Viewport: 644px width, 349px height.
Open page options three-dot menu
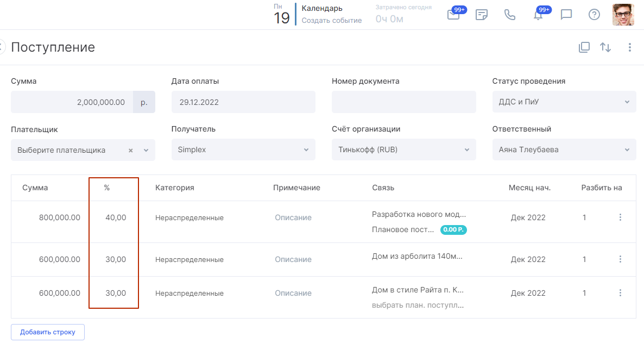pyautogui.click(x=630, y=47)
